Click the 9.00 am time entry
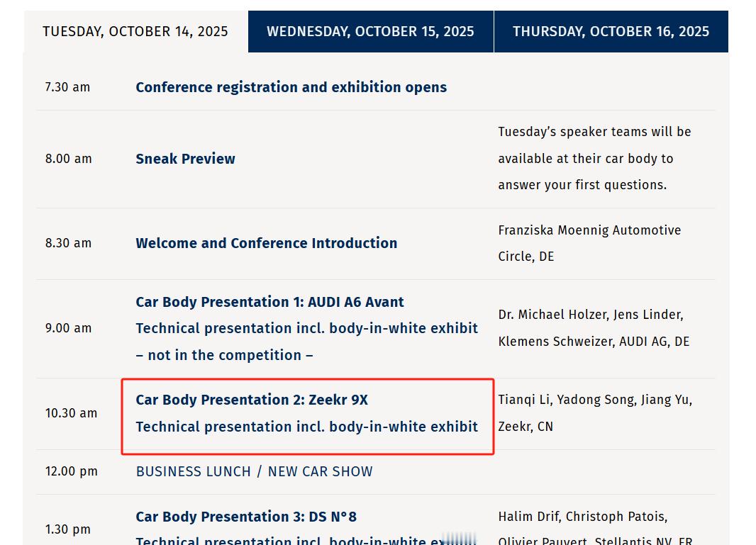 click(x=69, y=328)
